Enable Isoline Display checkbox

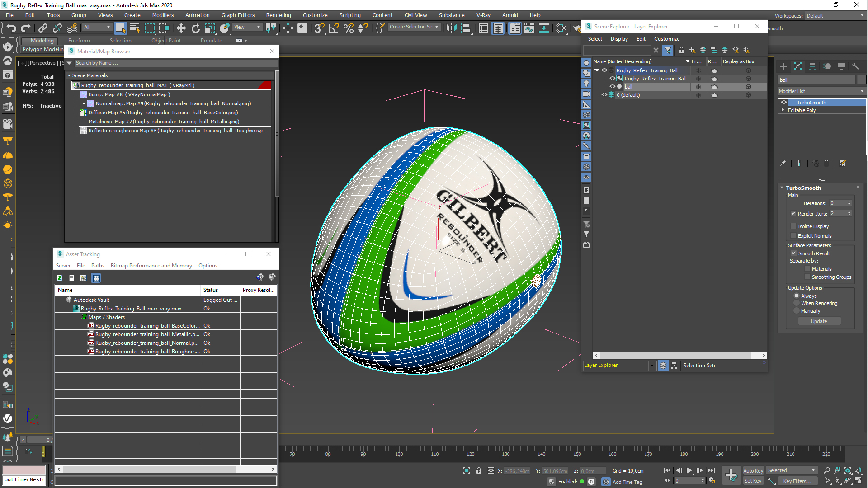point(793,226)
